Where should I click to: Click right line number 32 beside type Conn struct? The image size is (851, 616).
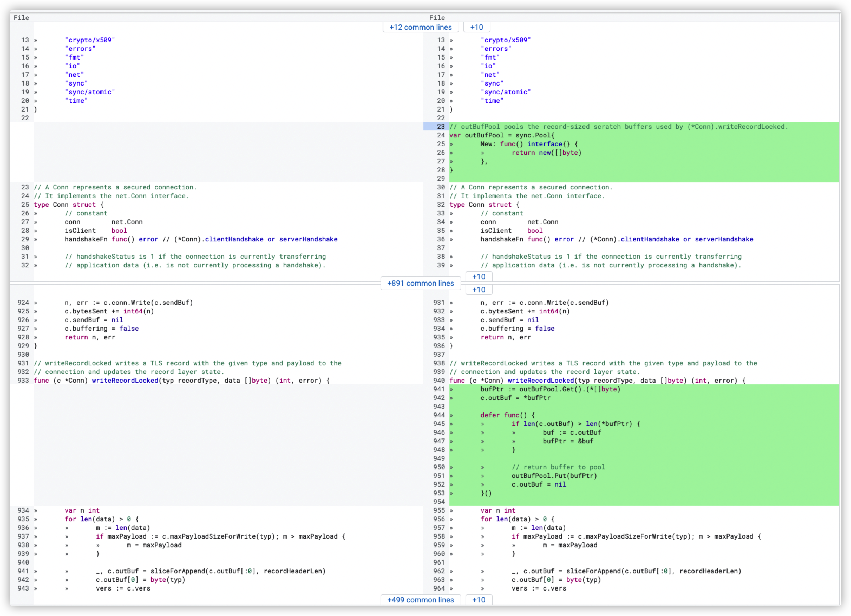[441, 204]
